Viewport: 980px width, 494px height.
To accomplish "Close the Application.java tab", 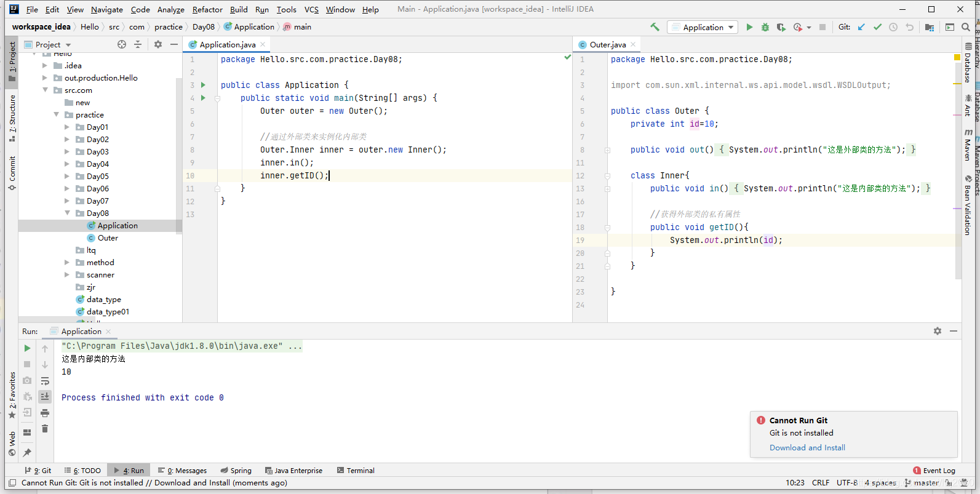I will [263, 44].
